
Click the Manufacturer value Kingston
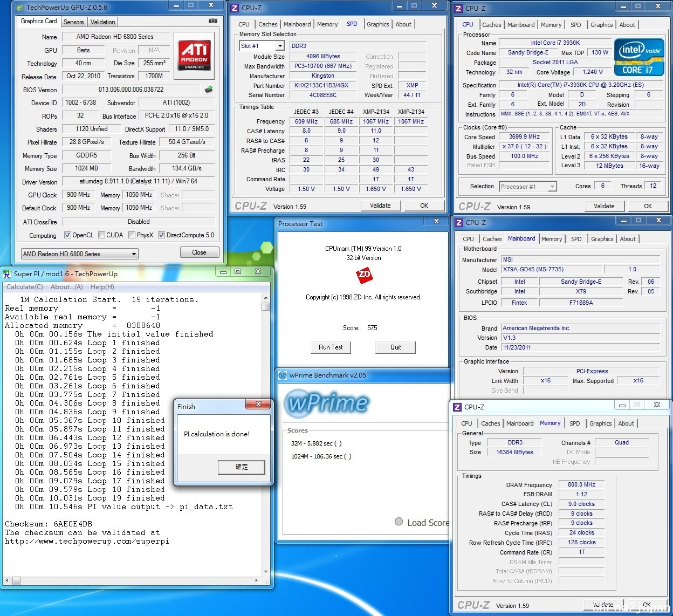322,76
